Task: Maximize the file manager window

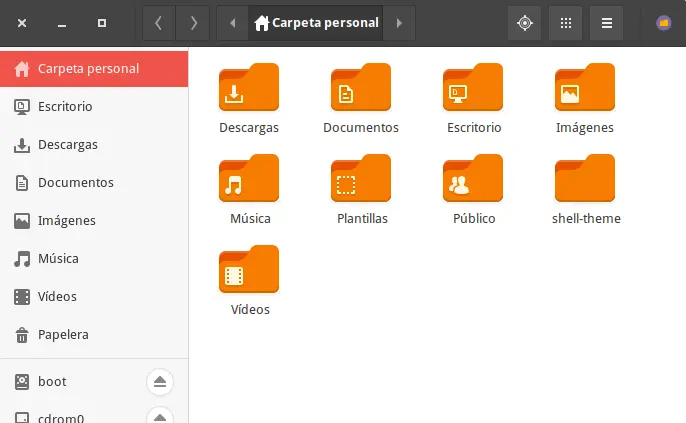Action: (102, 23)
